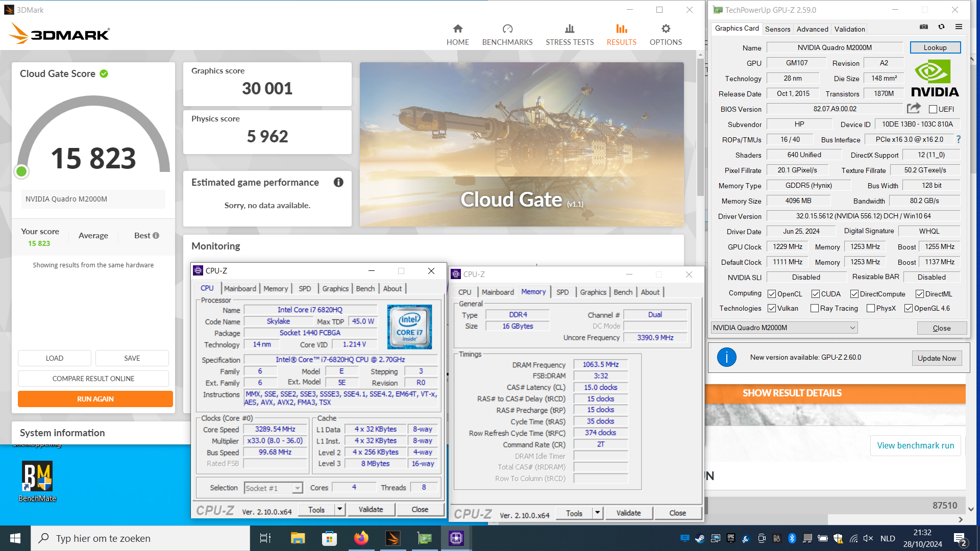This screenshot has height=551, width=980.
Task: Open Bluetooth tray icon
Action: pos(792,538)
